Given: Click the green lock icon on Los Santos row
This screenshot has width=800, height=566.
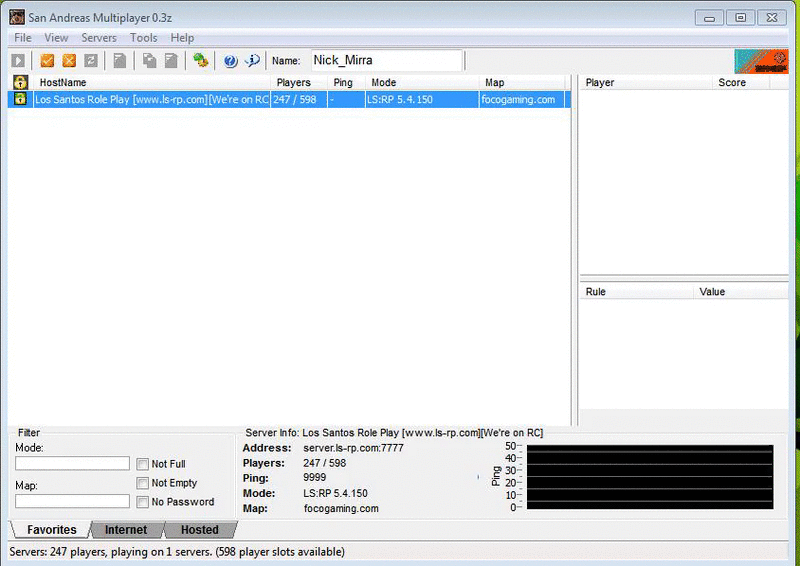Looking at the screenshot, I should [x=20, y=99].
